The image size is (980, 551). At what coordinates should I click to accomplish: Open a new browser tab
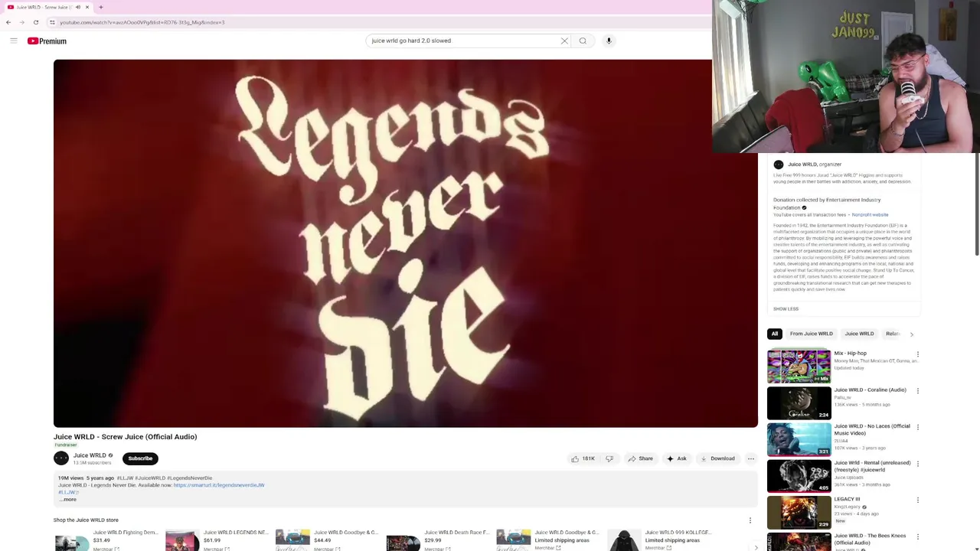[x=100, y=7]
